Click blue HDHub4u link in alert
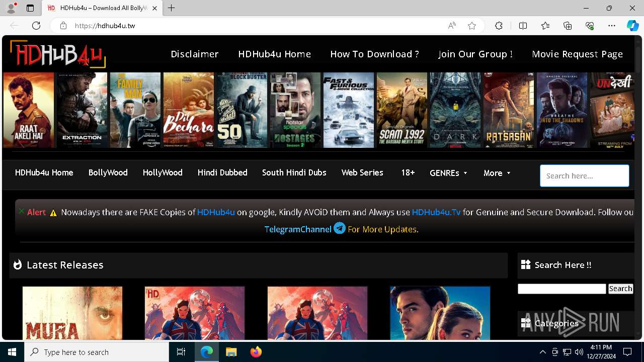644x362 pixels. [216, 212]
